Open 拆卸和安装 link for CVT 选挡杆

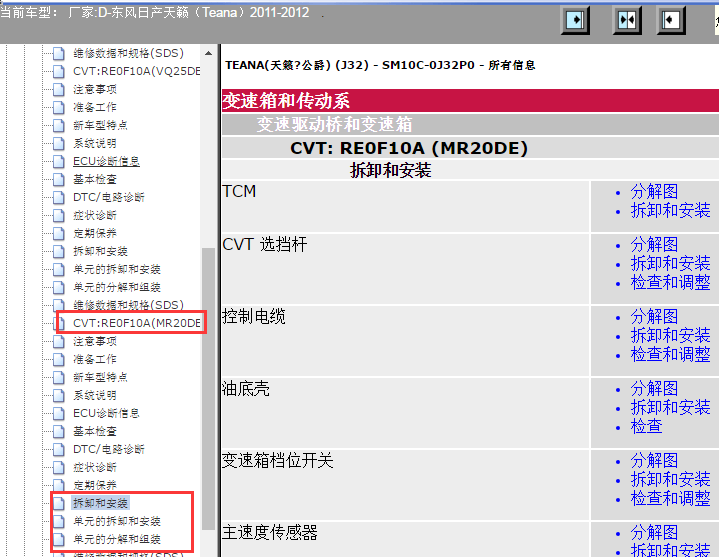click(670, 264)
